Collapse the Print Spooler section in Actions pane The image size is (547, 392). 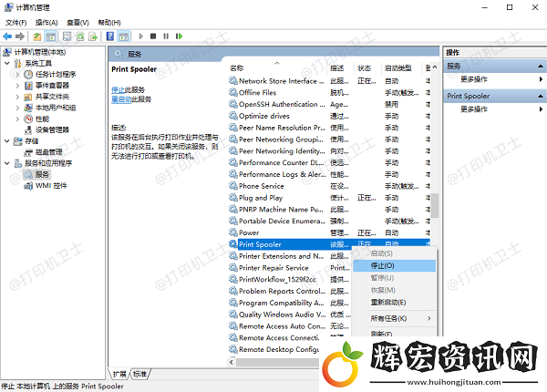point(540,97)
